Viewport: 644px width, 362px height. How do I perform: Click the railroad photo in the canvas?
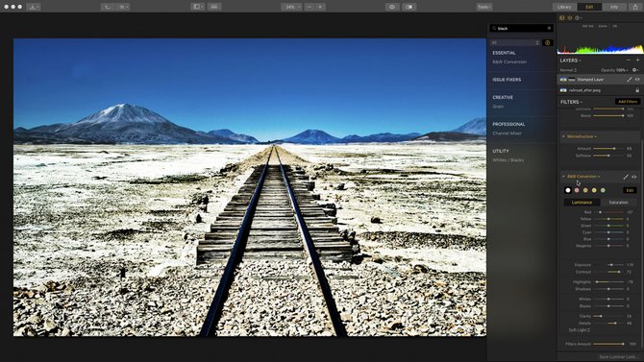click(x=250, y=187)
